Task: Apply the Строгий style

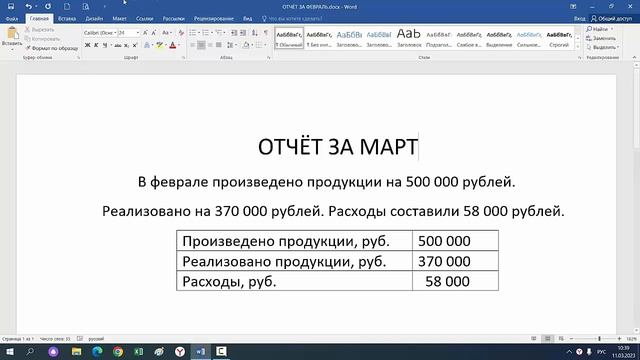Action: pos(559,38)
